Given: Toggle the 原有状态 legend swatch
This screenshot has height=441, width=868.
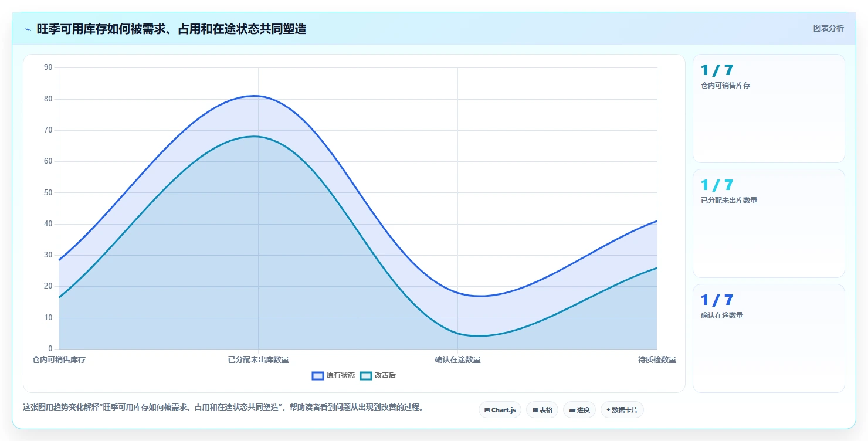Looking at the screenshot, I should pyautogui.click(x=318, y=375).
